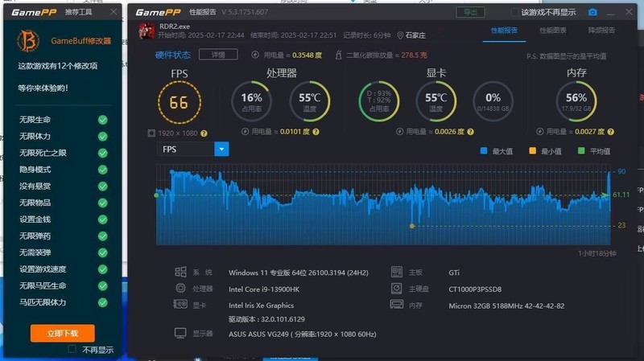Click the RDR2.exe game icon
Image resolution: width=644 pixels, height=361 pixels.
(147, 31)
